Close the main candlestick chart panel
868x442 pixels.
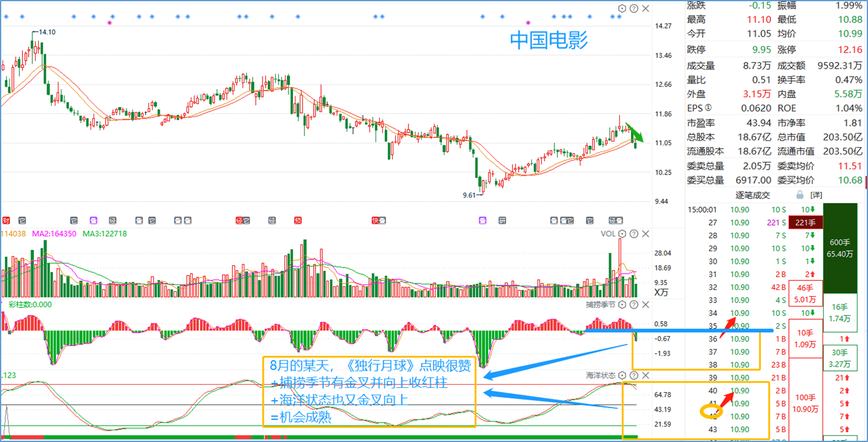(x=646, y=9)
